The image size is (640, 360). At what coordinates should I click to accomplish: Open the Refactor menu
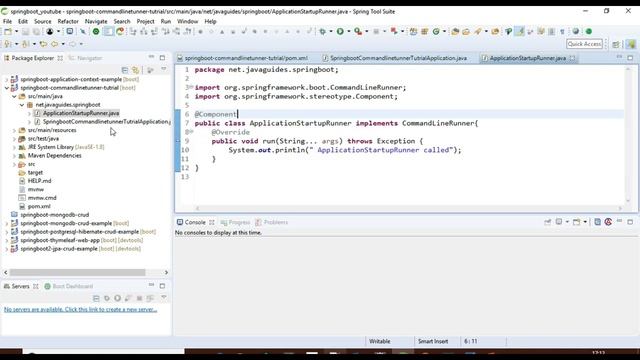(68, 21)
